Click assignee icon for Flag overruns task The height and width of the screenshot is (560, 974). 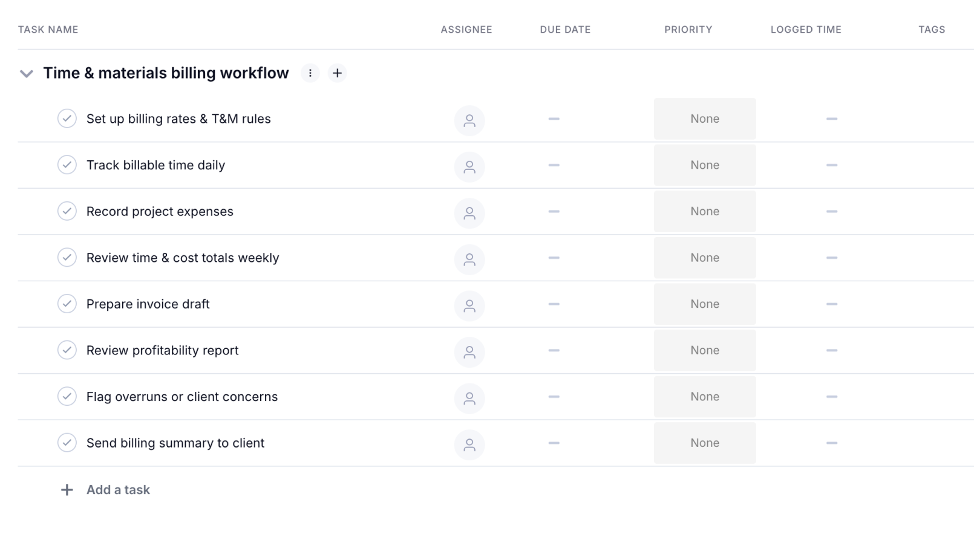pyautogui.click(x=469, y=399)
